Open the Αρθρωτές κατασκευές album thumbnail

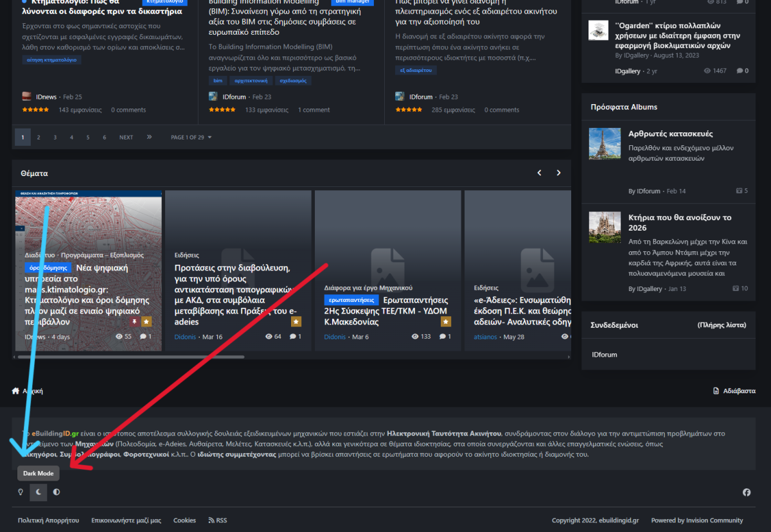click(605, 144)
